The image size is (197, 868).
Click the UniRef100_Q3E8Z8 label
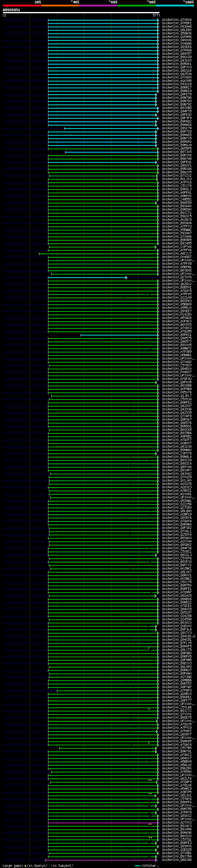[177, 850]
